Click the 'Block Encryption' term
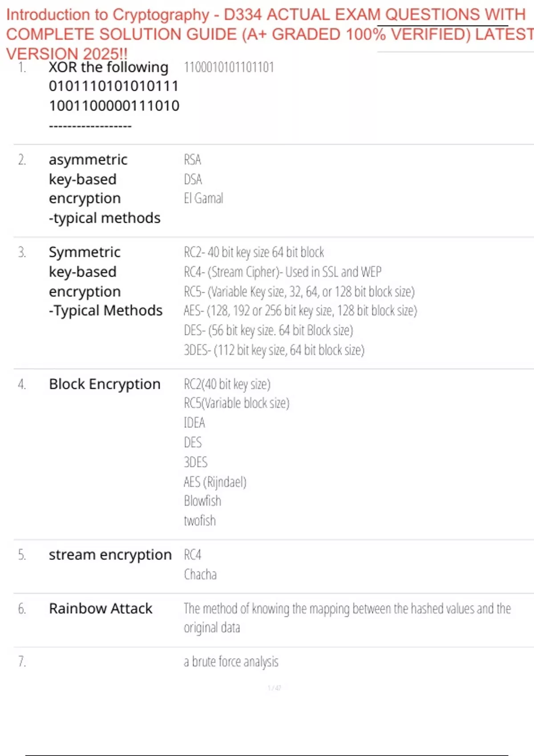534x756 pixels. tap(105, 384)
